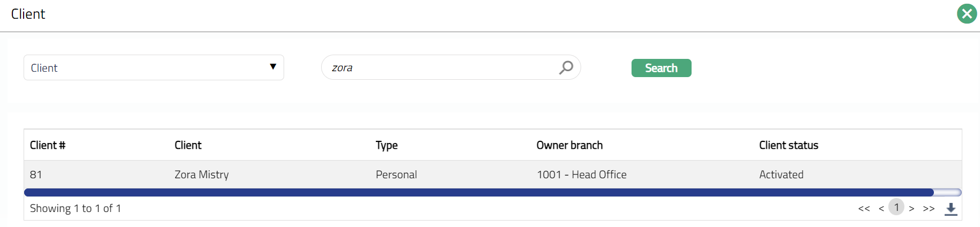980x227 pixels.
Task: Click the "Activated" status cell
Action: [x=781, y=175]
